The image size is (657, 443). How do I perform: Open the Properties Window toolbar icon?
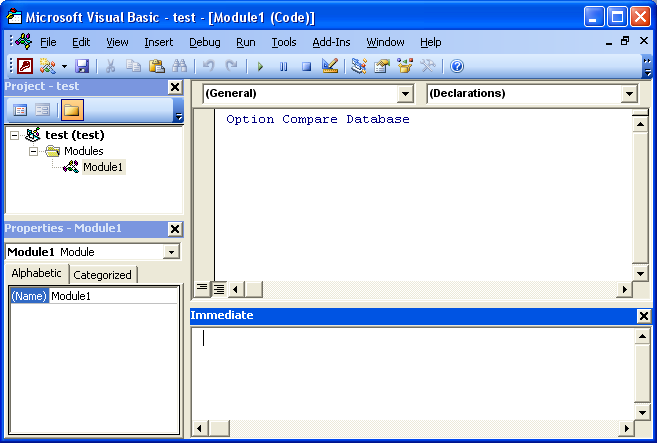382,66
